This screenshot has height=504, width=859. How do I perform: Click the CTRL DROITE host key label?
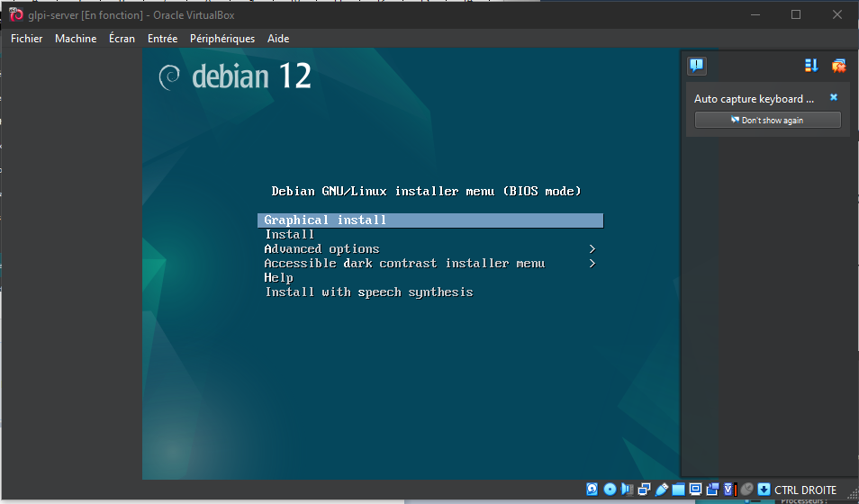tap(805, 490)
